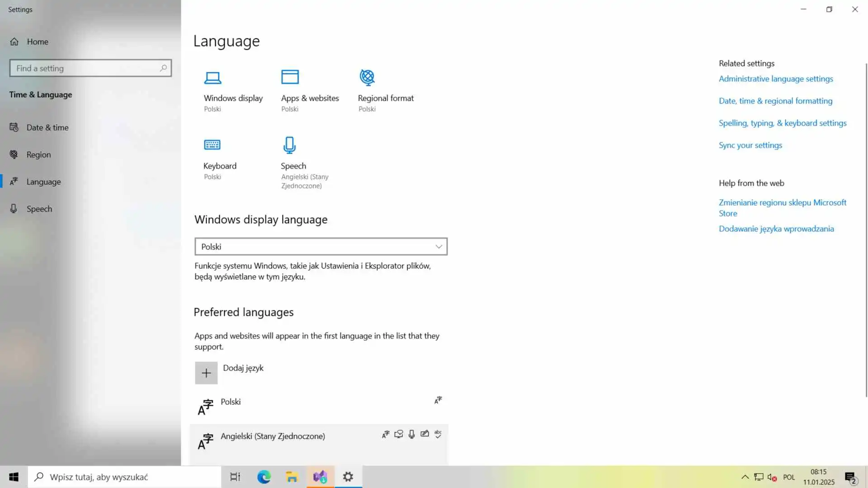Open File Explorer from taskbar
Image resolution: width=868 pixels, height=488 pixels.
292,477
